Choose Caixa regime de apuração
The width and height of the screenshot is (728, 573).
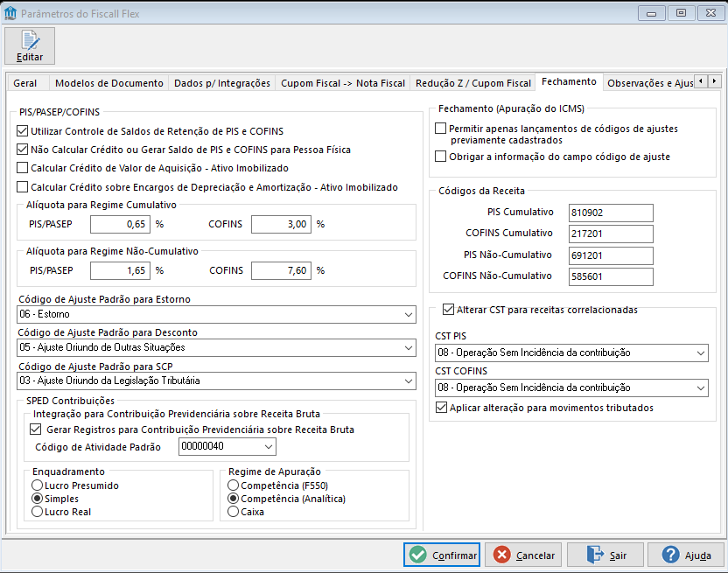(x=233, y=511)
